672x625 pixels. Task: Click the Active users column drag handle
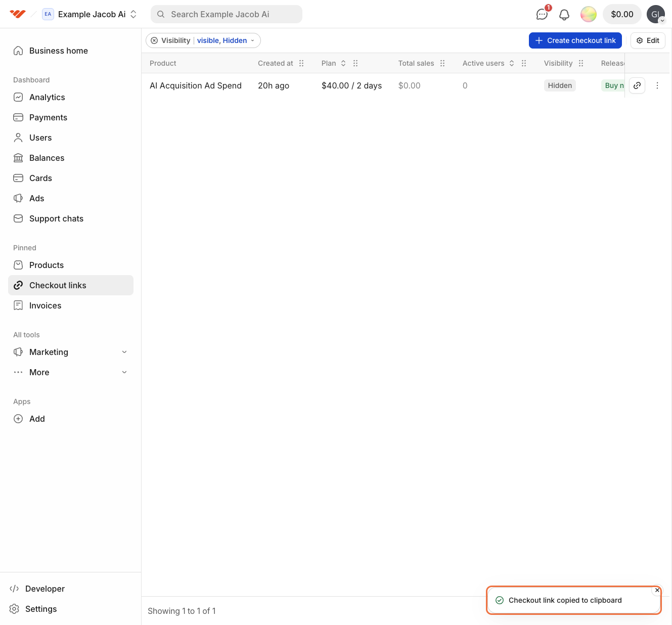524,63
